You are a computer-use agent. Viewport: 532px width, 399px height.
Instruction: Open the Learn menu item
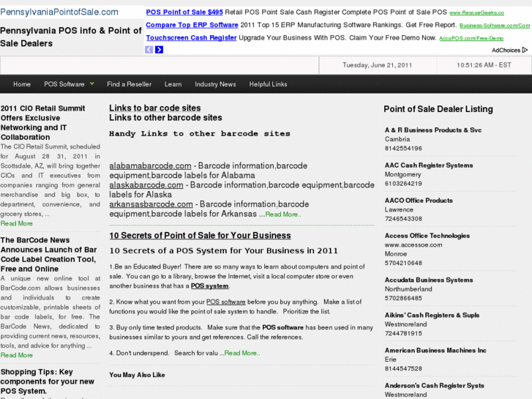tap(173, 84)
